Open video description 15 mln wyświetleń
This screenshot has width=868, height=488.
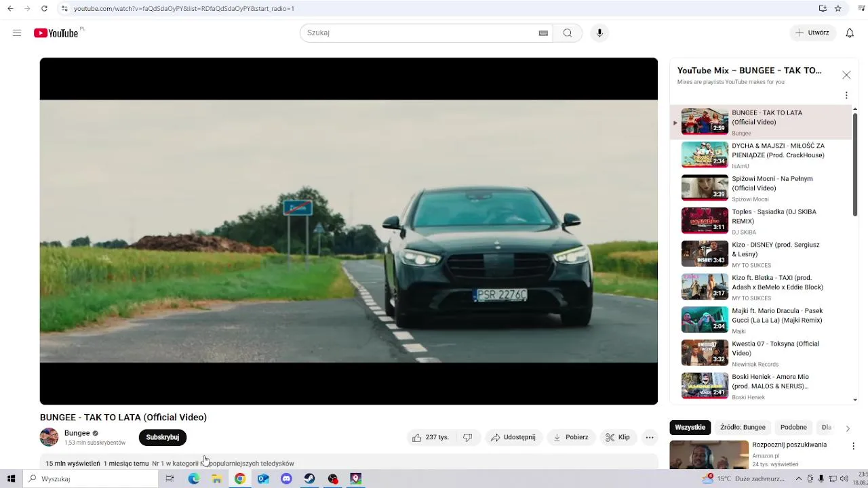(x=73, y=464)
